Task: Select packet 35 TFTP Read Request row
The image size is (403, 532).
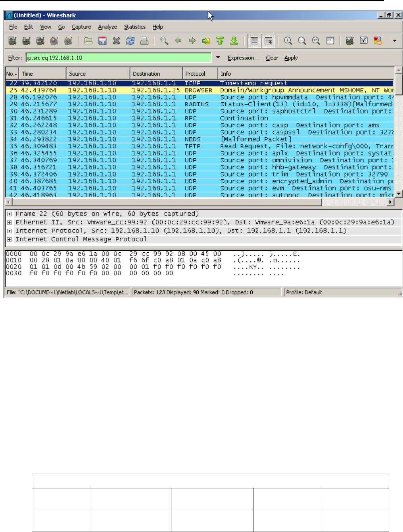Action: [x=200, y=146]
